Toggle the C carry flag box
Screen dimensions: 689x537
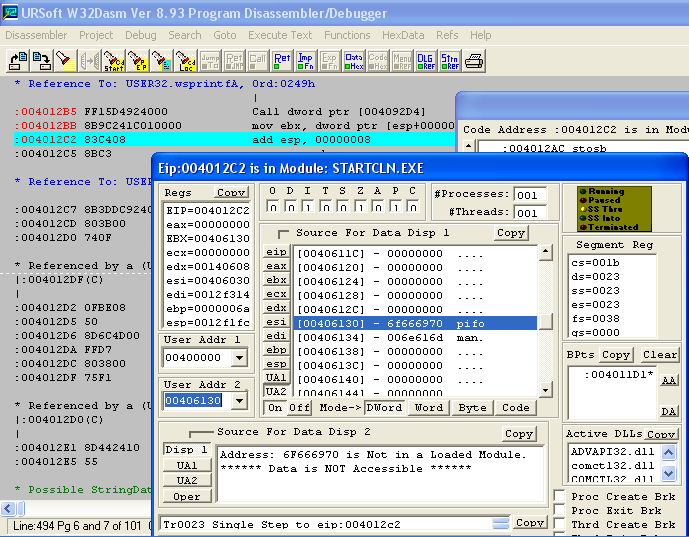413,207
